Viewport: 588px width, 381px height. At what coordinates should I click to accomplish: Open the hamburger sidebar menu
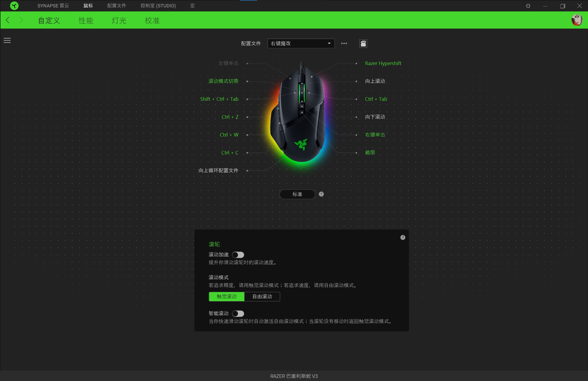click(x=7, y=40)
